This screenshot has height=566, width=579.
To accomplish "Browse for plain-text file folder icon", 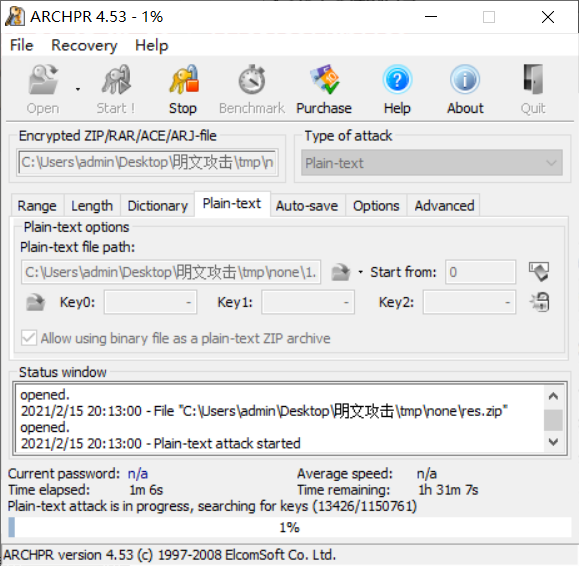I will click(340, 272).
